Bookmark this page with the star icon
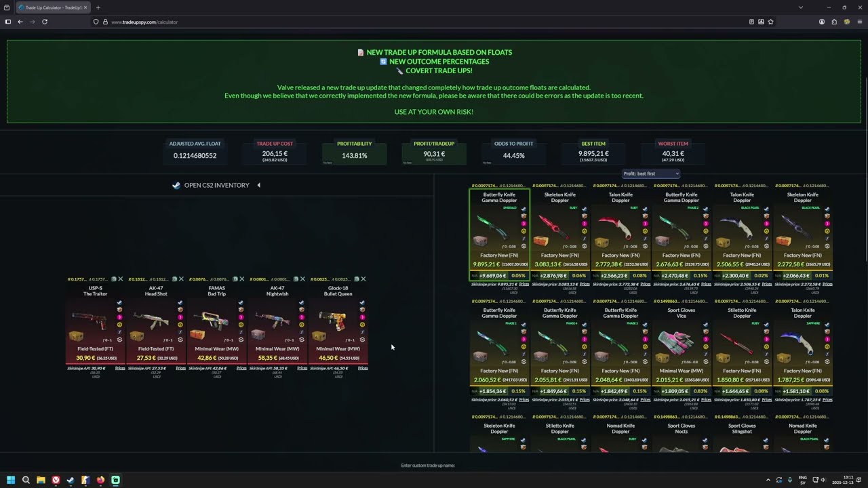 coord(771,22)
